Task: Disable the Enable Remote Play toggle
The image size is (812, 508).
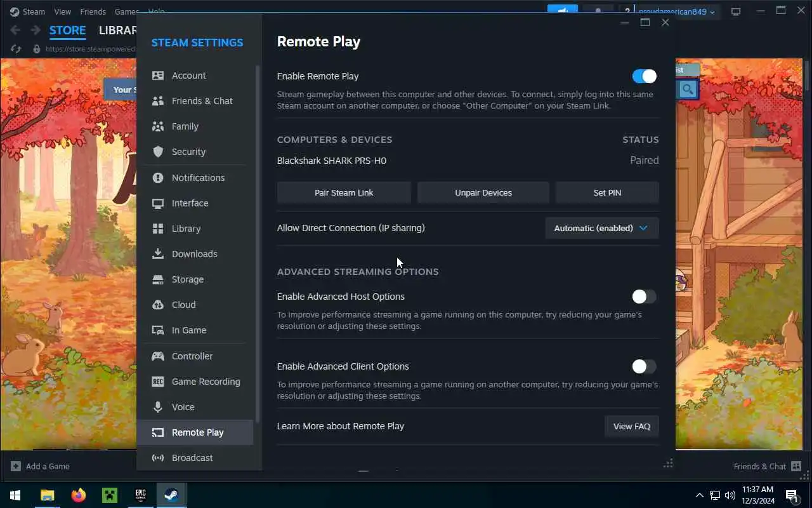Action: [645, 76]
